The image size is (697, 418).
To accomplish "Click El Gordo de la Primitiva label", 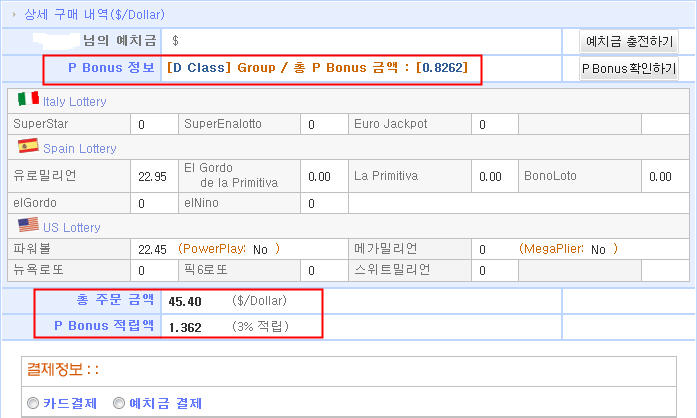I will (x=231, y=175).
